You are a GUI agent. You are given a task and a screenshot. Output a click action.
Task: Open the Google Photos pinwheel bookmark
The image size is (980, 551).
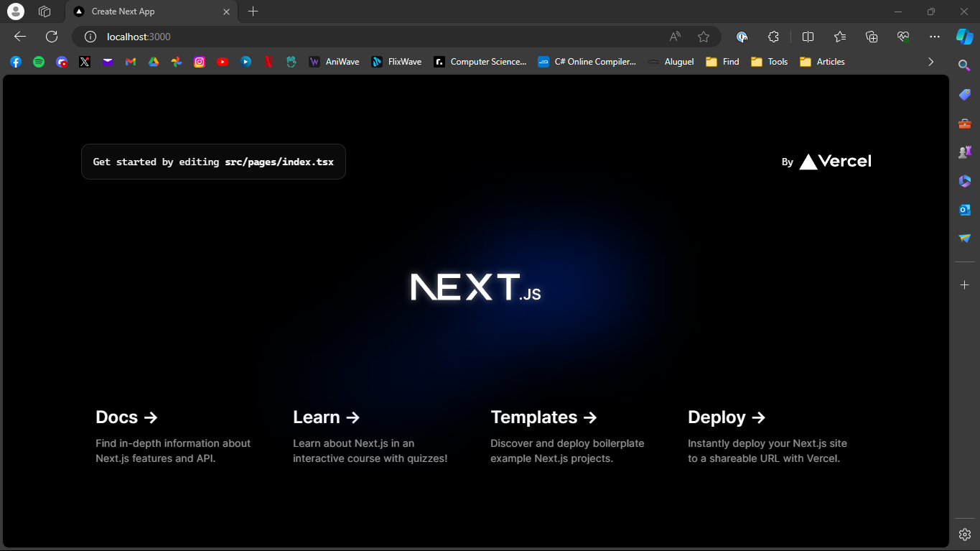pyautogui.click(x=177, y=62)
